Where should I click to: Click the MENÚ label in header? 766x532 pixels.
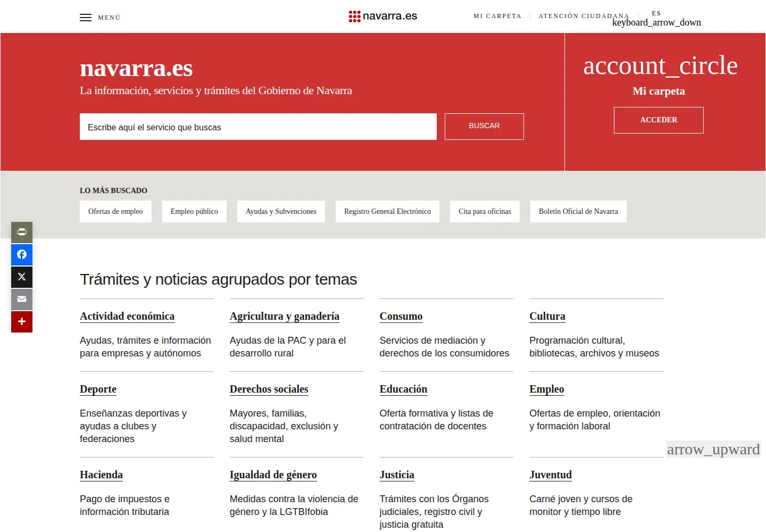(x=109, y=18)
